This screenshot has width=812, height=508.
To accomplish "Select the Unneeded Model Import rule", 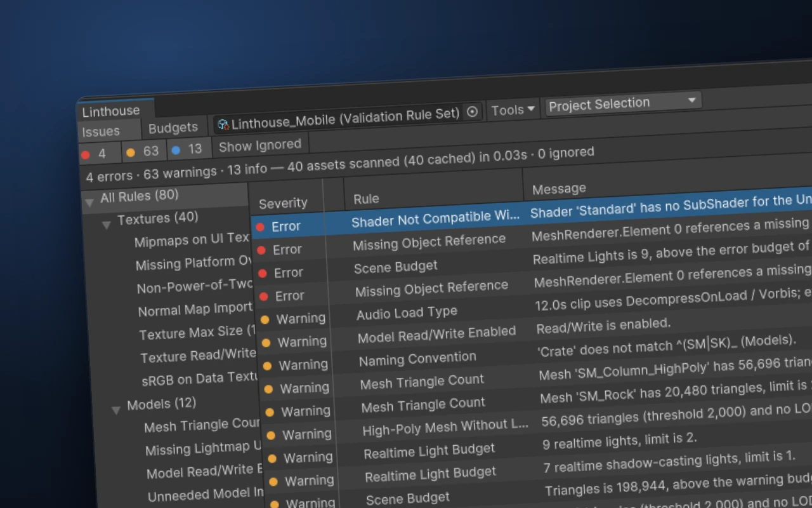I will (206, 493).
